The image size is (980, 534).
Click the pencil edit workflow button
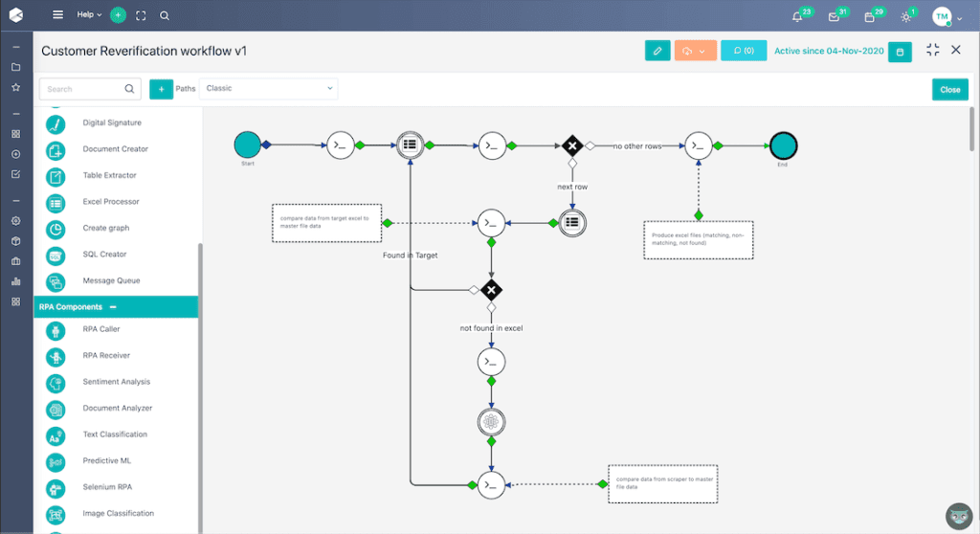[657, 51]
